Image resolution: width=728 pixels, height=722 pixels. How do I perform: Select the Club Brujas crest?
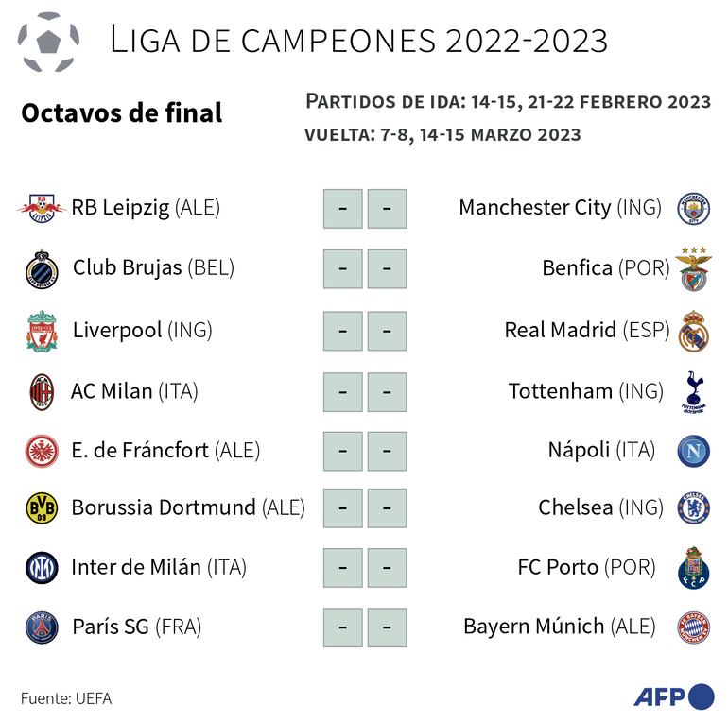tap(42, 268)
